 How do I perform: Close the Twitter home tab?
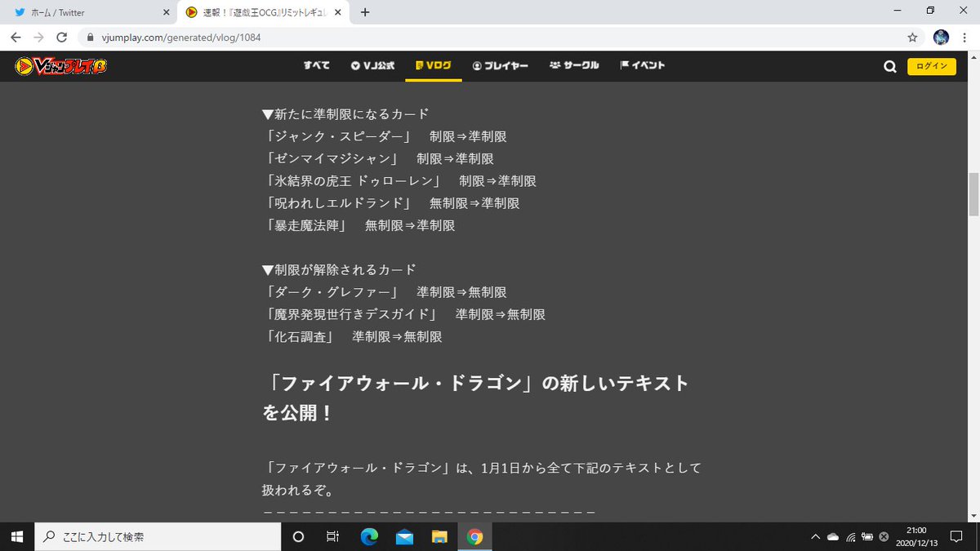[x=166, y=12]
